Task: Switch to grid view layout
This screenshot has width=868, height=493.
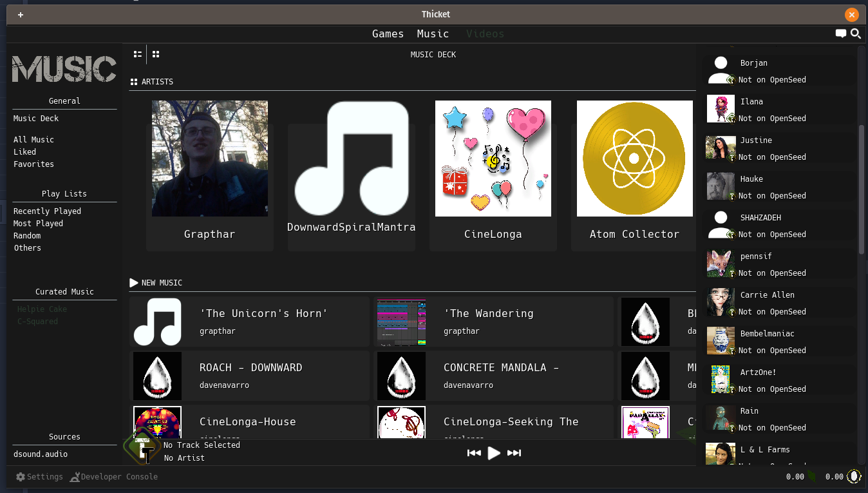Action: (x=156, y=55)
